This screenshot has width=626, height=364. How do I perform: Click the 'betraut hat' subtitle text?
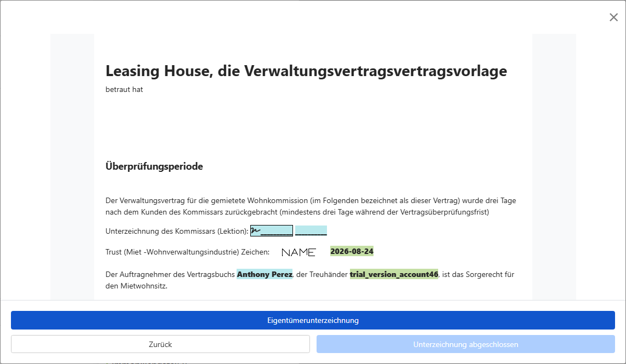tap(124, 89)
